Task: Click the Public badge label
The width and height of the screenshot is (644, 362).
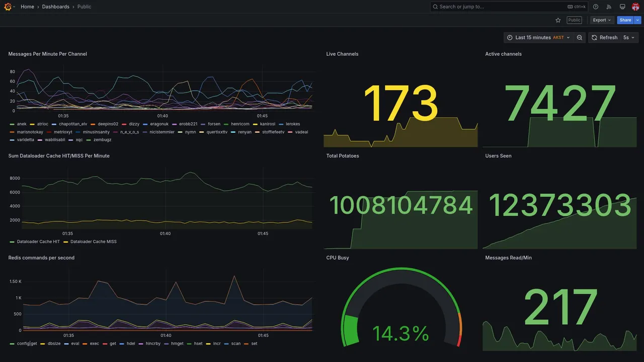Action: pos(574,20)
